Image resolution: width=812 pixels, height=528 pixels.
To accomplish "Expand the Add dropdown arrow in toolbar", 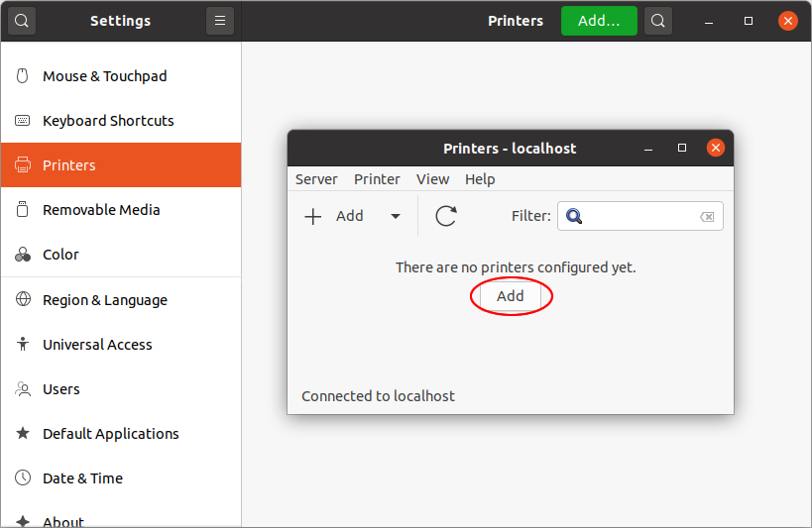I will click(x=396, y=216).
